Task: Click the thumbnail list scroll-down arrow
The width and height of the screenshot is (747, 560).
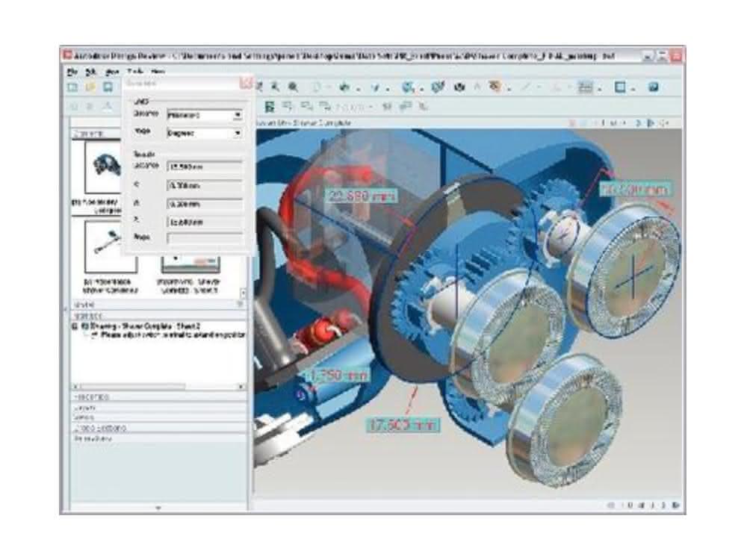Action: [x=244, y=293]
